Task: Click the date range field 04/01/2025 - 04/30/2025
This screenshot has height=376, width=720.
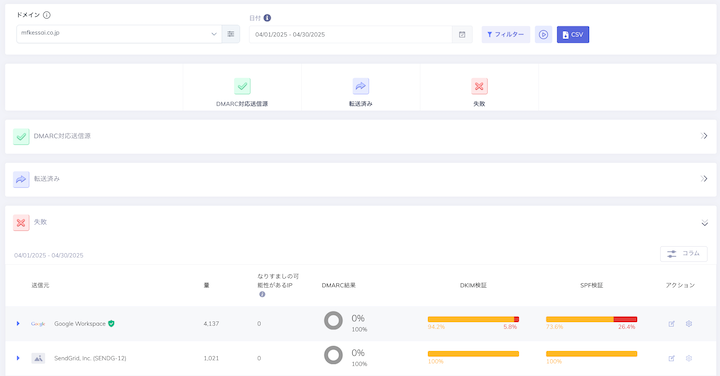Action: (x=351, y=34)
